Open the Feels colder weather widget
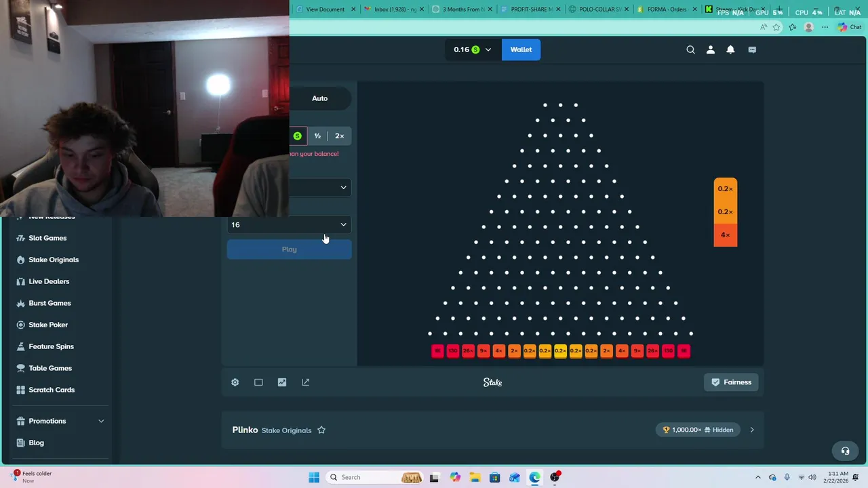 [x=33, y=476]
